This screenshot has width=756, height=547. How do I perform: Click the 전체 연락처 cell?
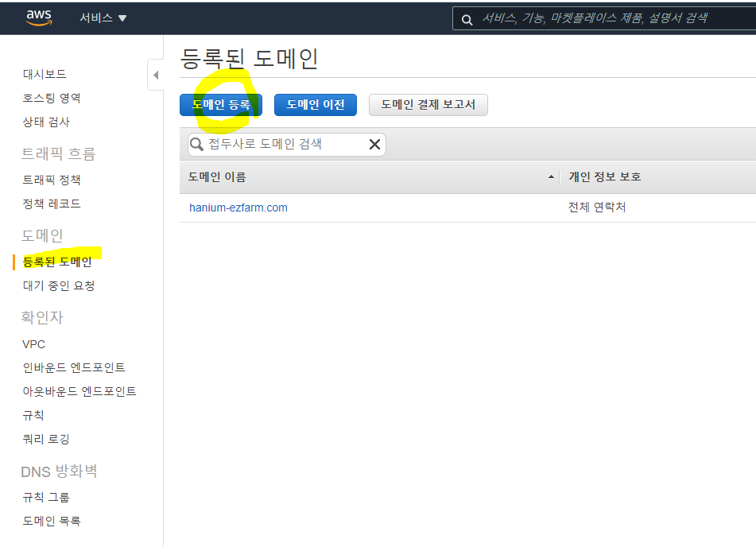click(x=597, y=208)
